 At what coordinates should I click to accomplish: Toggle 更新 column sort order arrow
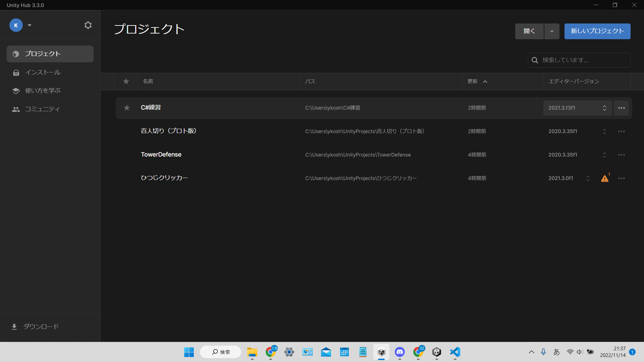tap(485, 81)
